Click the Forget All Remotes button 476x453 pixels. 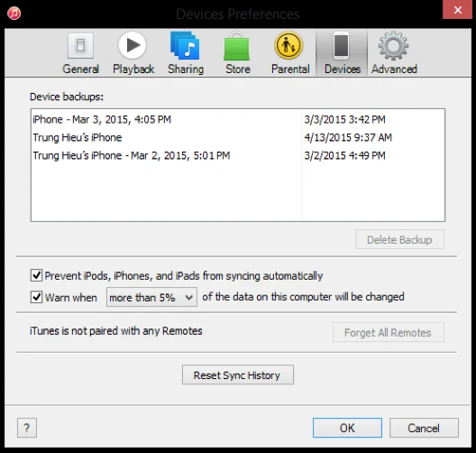click(389, 332)
